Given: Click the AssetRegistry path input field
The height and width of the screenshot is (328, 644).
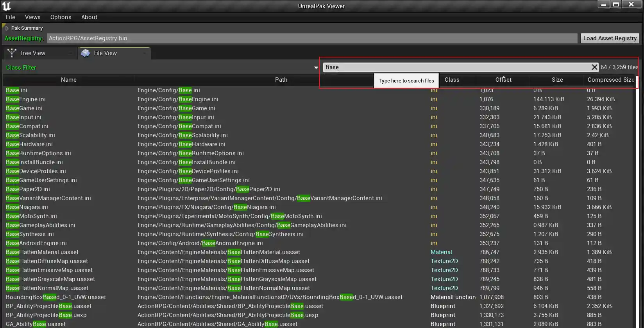Looking at the screenshot, I should point(311,38).
